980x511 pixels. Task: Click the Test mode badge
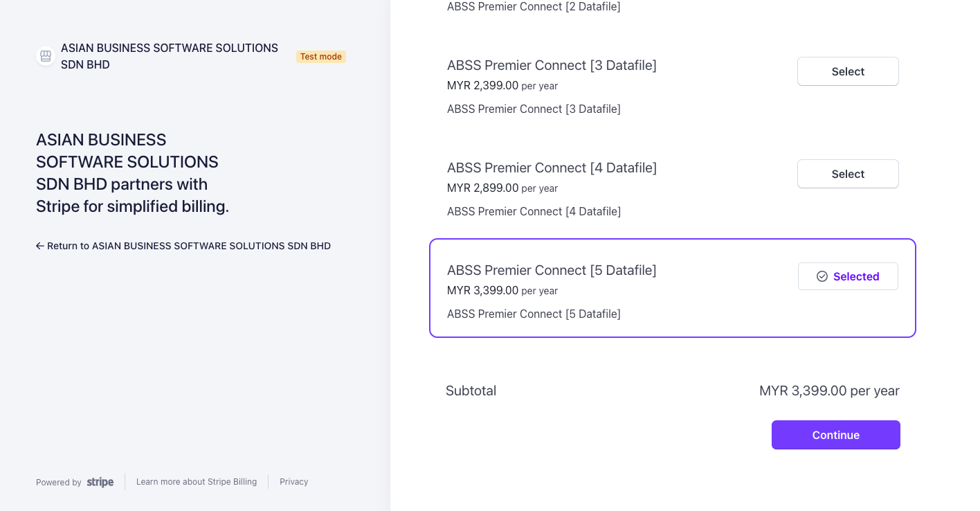point(321,57)
